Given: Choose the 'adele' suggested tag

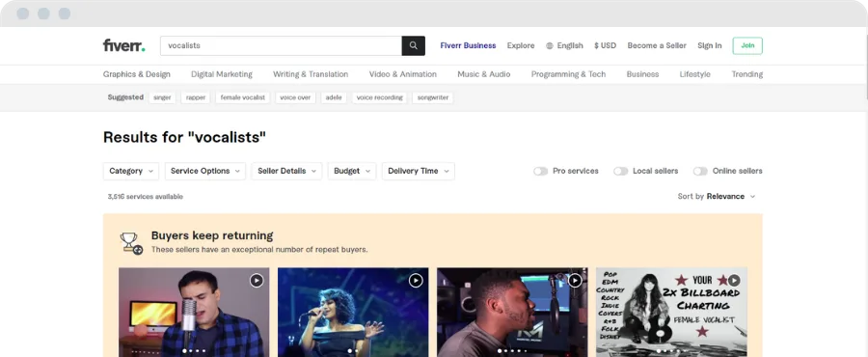Looking at the screenshot, I should click(334, 97).
